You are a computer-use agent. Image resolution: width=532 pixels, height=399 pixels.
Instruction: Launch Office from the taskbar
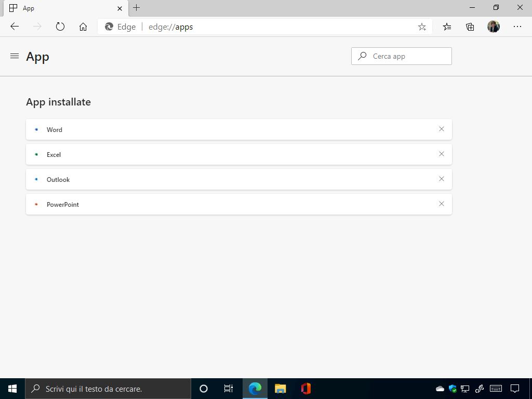coord(305,389)
